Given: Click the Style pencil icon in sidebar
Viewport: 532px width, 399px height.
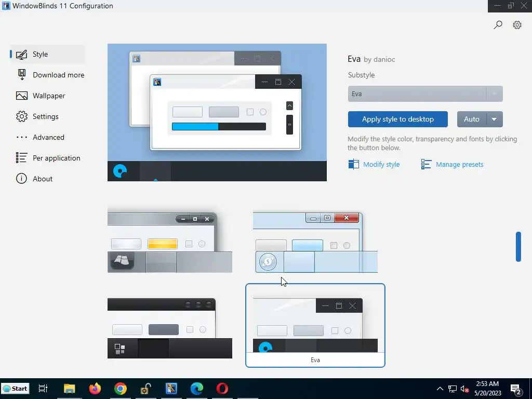Looking at the screenshot, I should (x=21, y=54).
